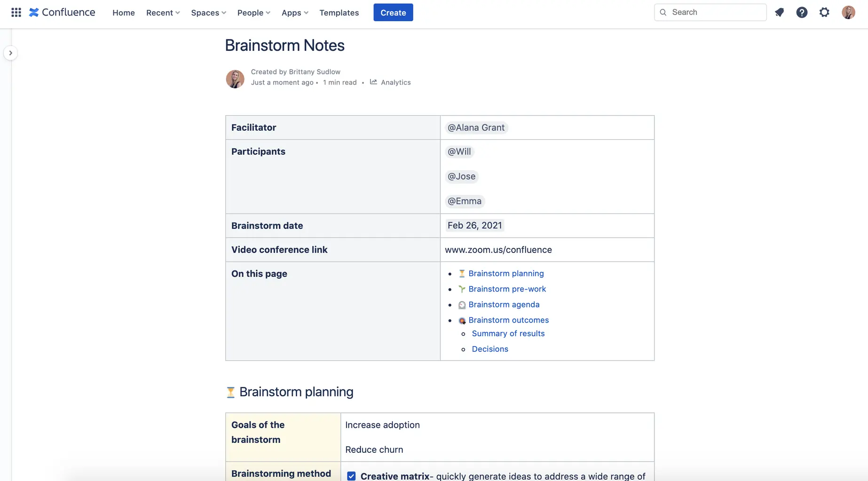Follow the Brainstorm outcomes link
Viewport: 868px width, 481px height.
[509, 320]
